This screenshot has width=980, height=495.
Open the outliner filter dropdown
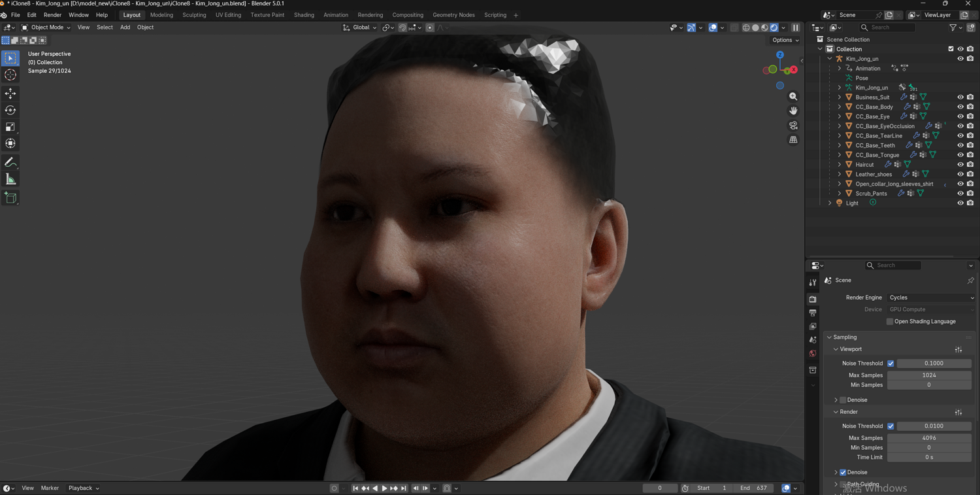point(955,27)
